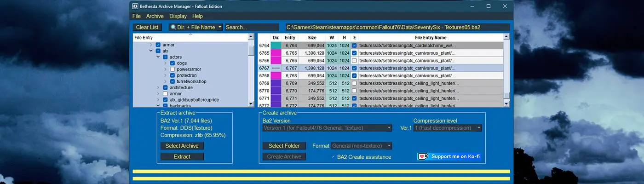Click the size cell 174,776 of entry 6770

(312, 91)
